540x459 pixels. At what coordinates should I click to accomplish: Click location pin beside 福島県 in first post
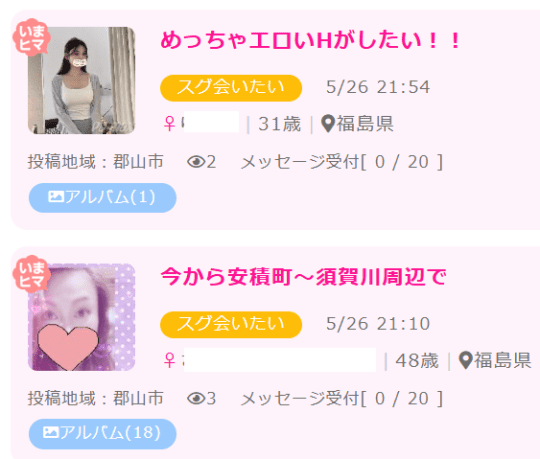tap(328, 123)
